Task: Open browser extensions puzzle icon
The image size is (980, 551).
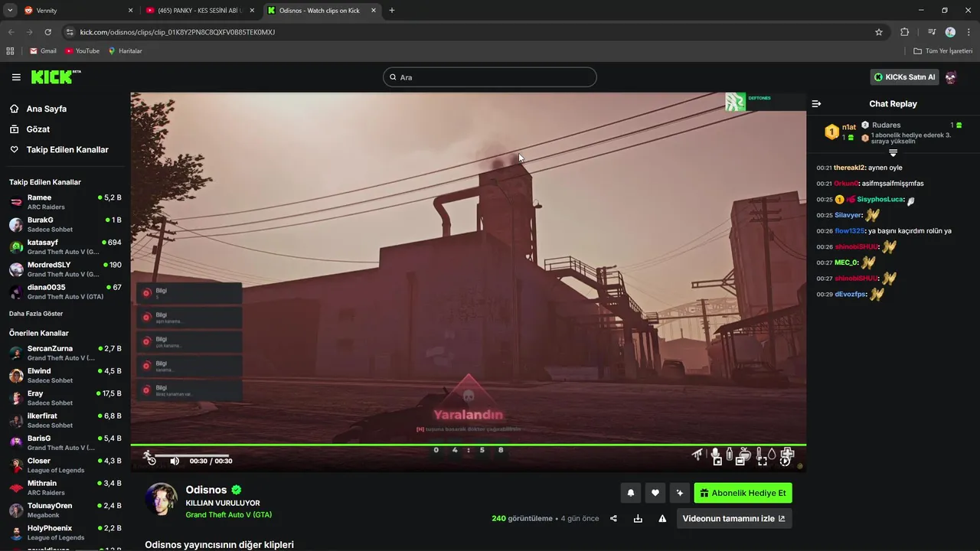Action: click(x=905, y=32)
